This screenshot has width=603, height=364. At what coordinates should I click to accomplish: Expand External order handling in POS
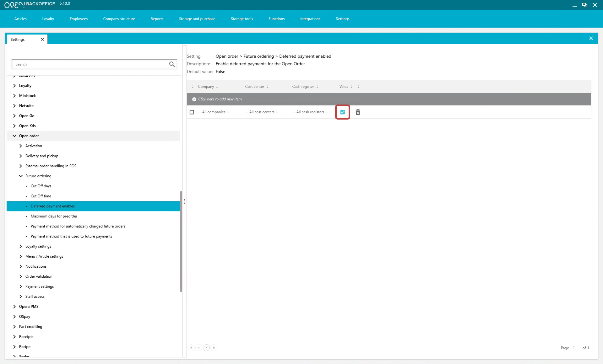[21, 166]
